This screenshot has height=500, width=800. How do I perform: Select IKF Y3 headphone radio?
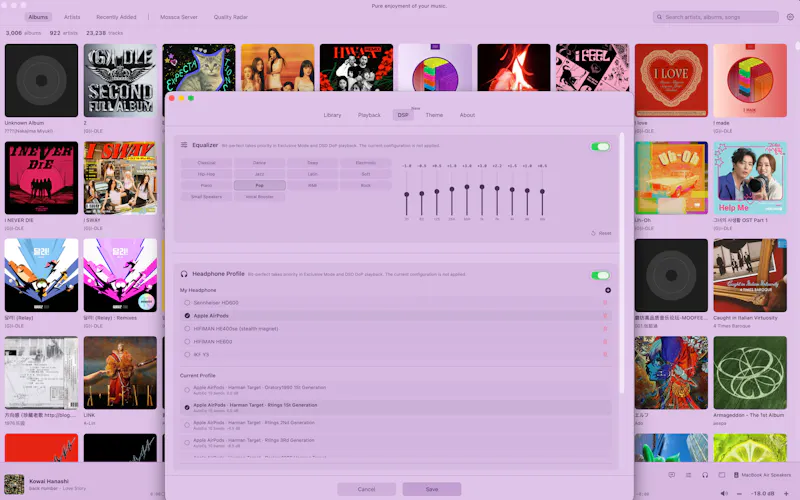[187, 355]
